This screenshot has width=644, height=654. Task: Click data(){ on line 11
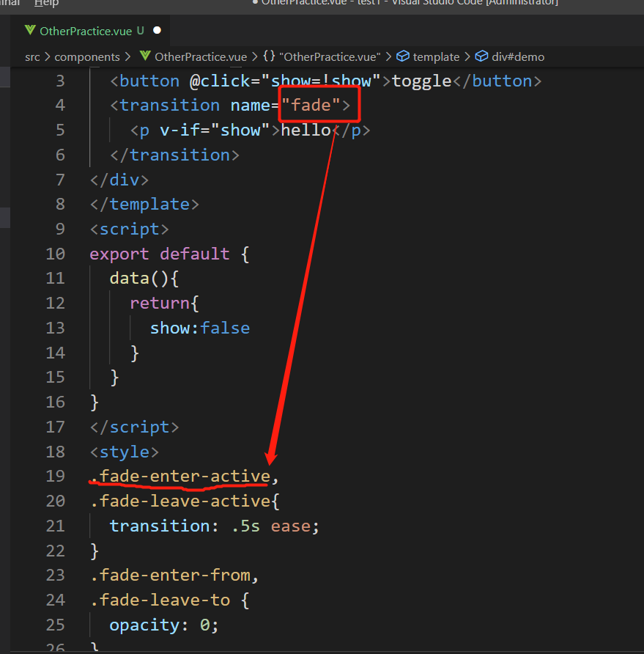(x=144, y=279)
